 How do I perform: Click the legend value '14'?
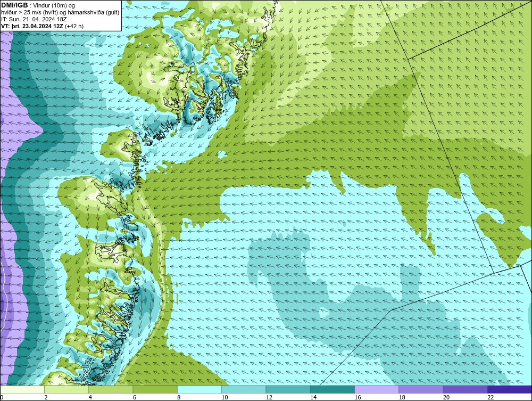tap(313, 398)
